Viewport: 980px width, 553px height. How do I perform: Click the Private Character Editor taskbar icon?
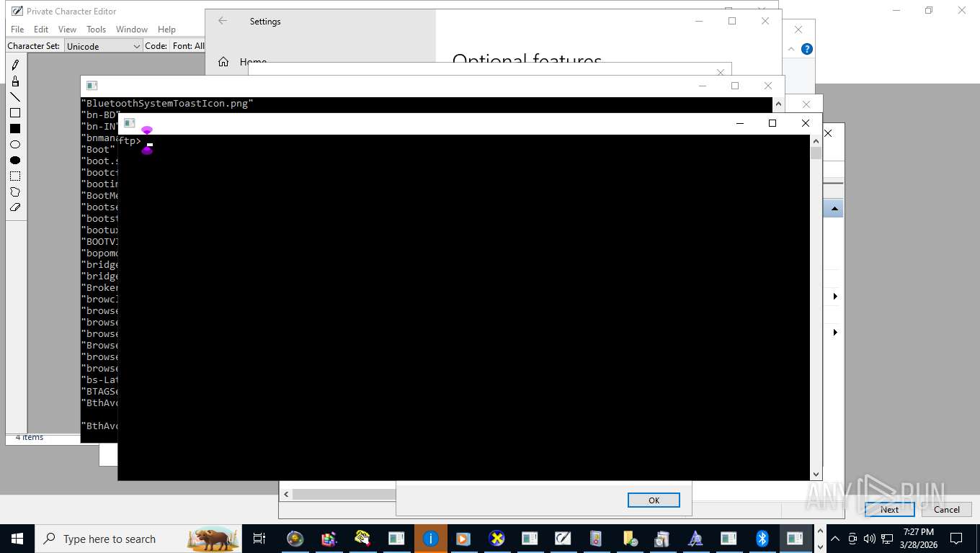pyautogui.click(x=563, y=539)
